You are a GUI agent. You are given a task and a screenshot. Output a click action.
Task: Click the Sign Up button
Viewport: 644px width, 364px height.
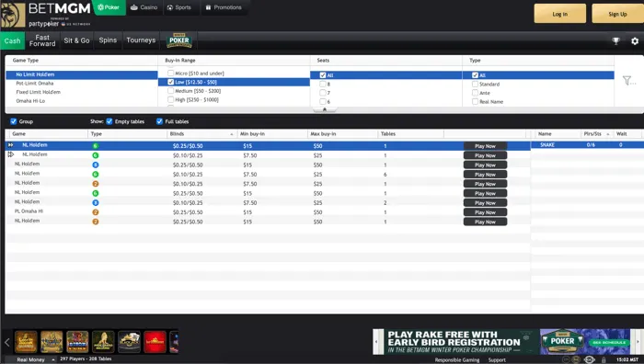[x=617, y=14]
